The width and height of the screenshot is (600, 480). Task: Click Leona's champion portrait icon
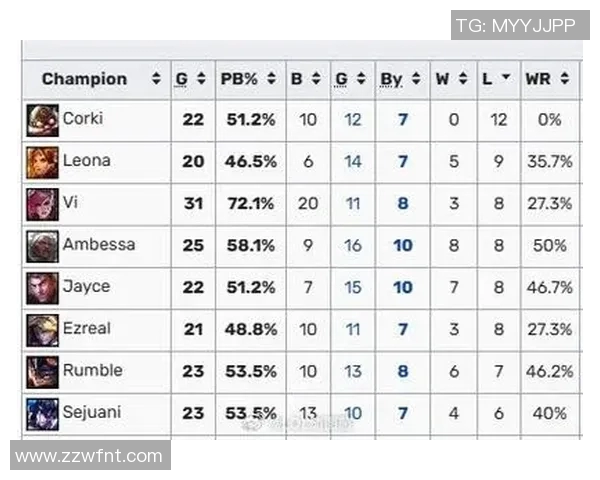[x=42, y=162]
